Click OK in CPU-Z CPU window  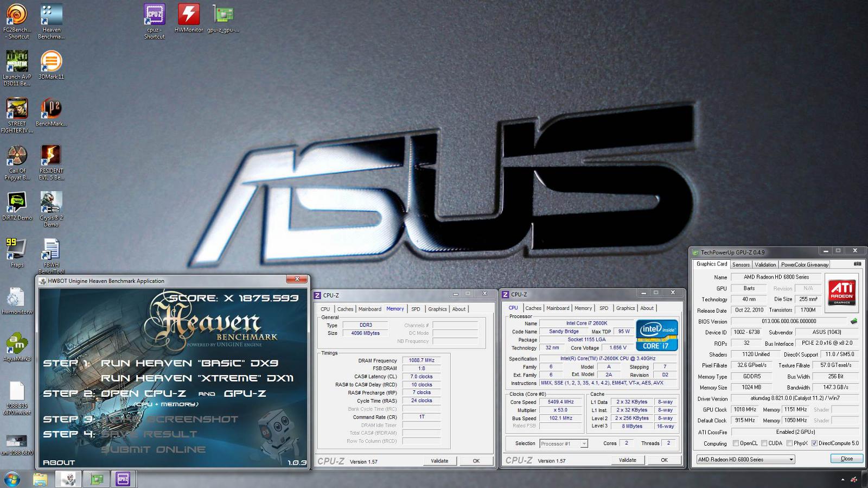point(664,460)
